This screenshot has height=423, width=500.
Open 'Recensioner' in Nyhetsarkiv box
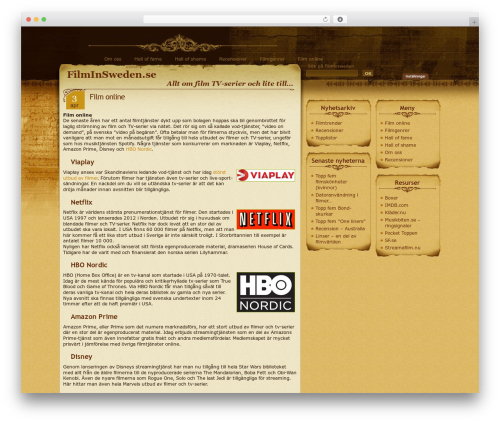click(x=329, y=130)
